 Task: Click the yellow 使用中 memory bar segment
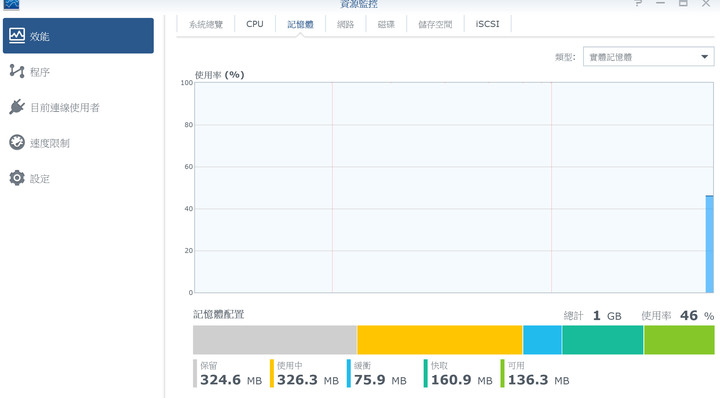click(440, 340)
